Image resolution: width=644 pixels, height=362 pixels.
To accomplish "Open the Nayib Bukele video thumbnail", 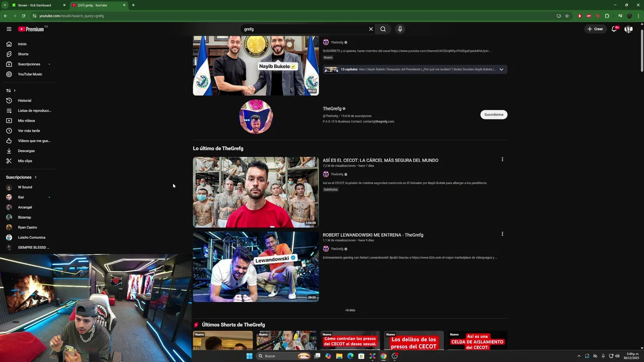I will click(256, 65).
